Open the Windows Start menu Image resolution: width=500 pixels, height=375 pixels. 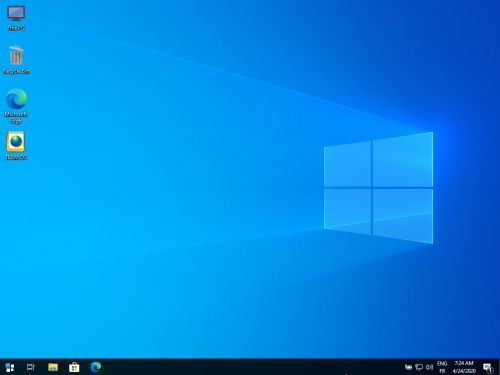[10, 367]
